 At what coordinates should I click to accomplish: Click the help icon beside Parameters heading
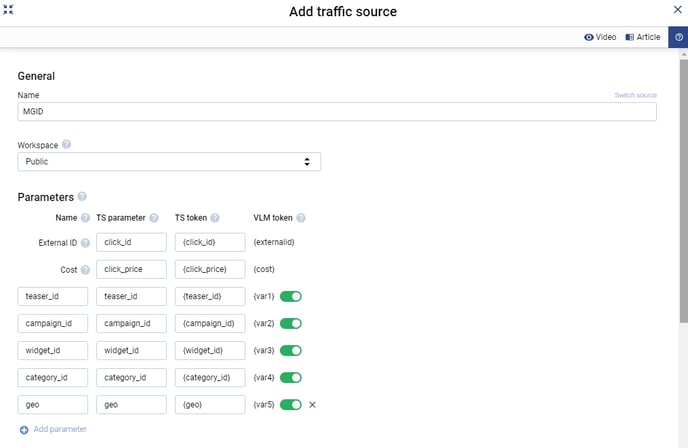[x=82, y=197]
